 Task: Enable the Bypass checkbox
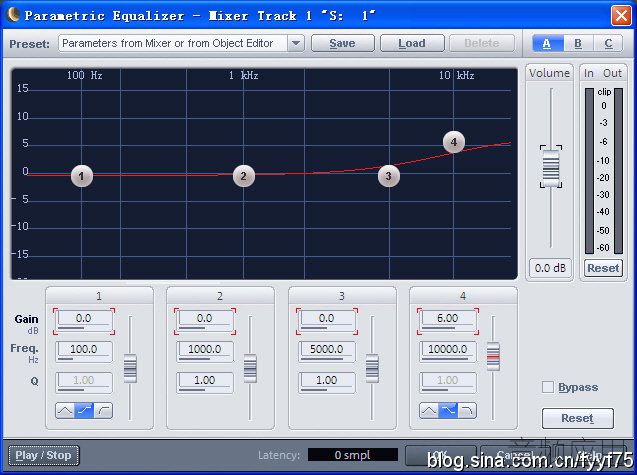pos(548,387)
